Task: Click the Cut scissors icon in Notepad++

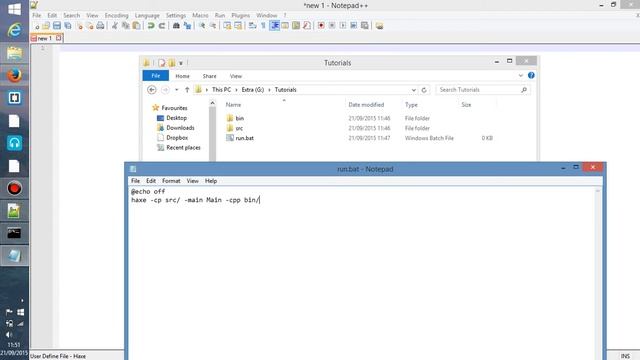Action: (115, 26)
